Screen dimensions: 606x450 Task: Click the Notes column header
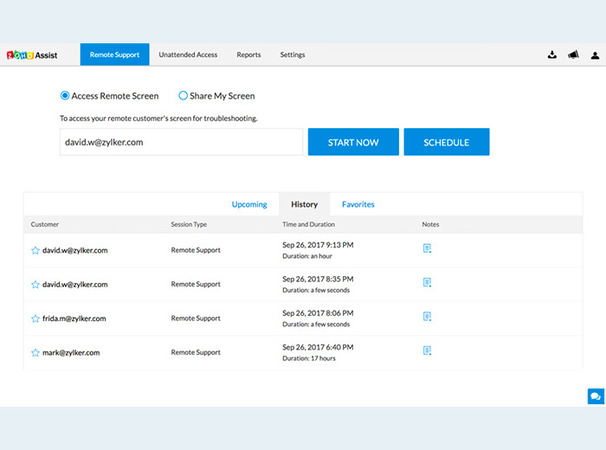coord(431,224)
